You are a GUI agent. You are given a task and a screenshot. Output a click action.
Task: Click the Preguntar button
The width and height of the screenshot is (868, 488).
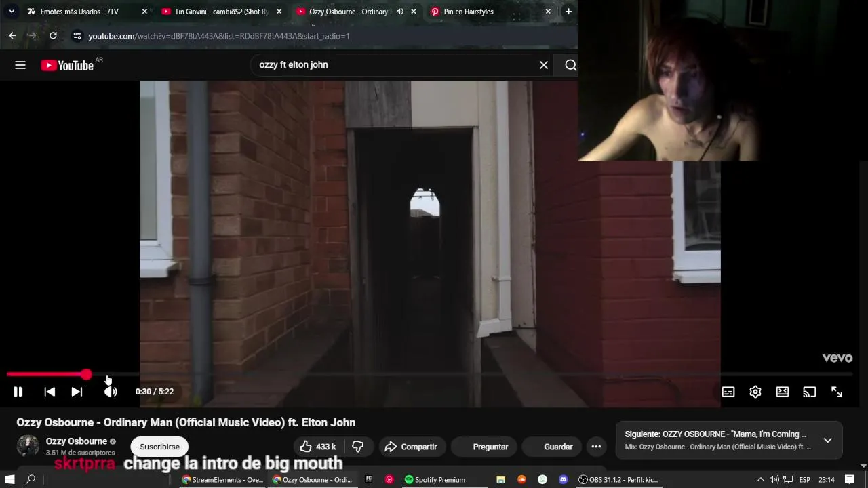coord(483,447)
